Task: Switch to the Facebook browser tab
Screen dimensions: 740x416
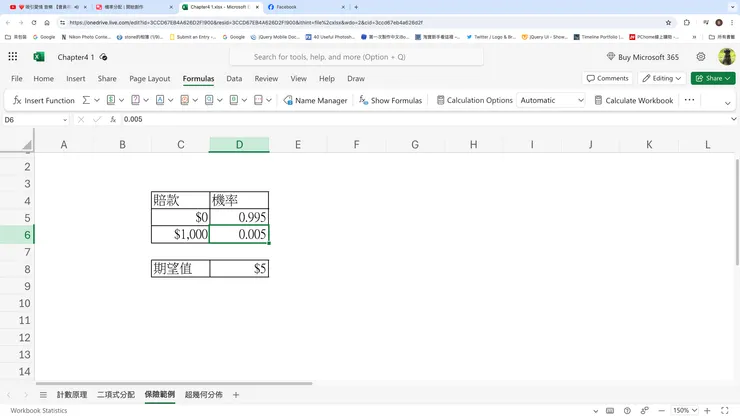Action: pos(306,7)
